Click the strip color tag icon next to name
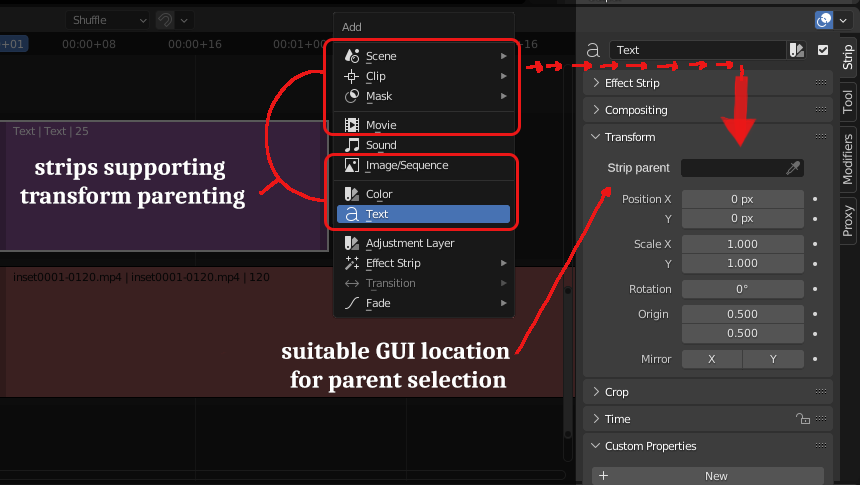Viewport: 860px width, 485px height. pyautogui.click(x=796, y=50)
